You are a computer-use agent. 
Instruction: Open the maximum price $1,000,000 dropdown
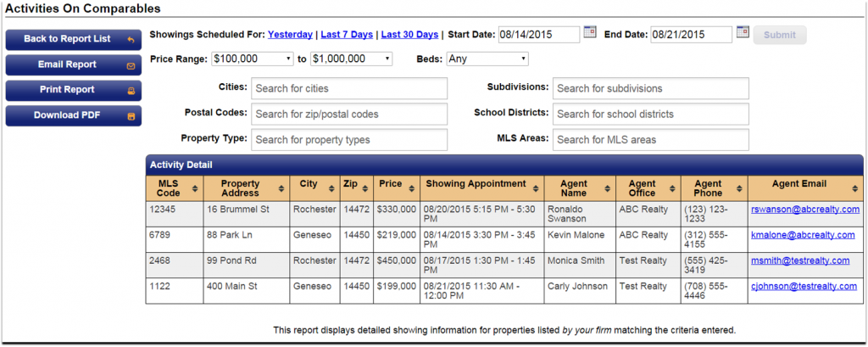pos(352,59)
